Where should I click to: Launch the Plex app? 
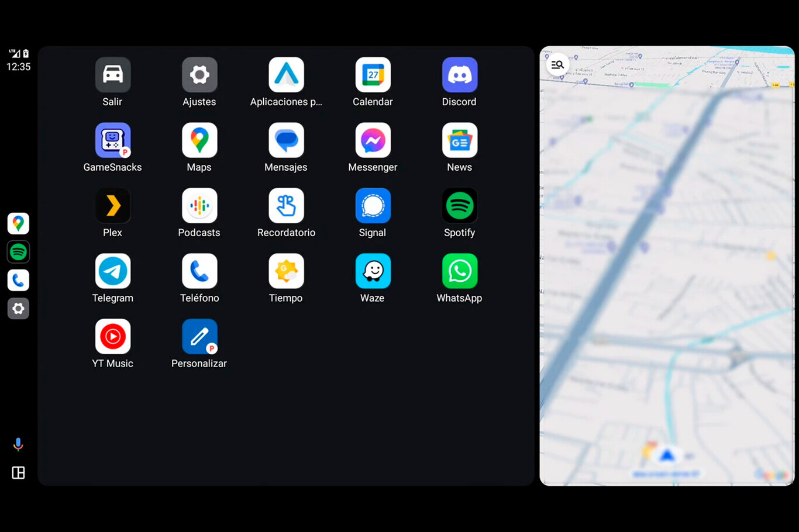point(113,206)
